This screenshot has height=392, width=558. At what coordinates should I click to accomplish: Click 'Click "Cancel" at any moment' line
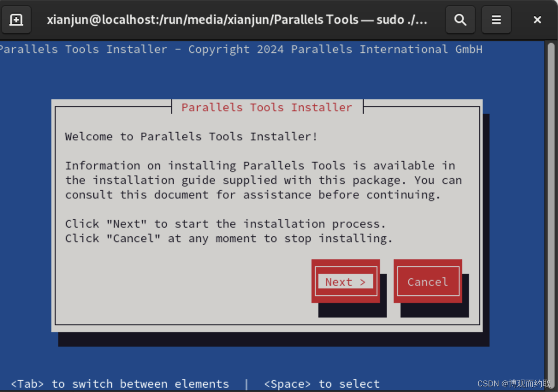pyautogui.click(x=229, y=238)
